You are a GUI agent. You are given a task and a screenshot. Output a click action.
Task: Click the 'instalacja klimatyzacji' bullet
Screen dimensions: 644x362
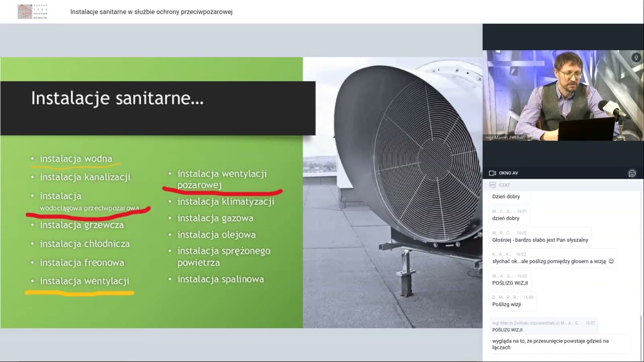click(x=225, y=202)
